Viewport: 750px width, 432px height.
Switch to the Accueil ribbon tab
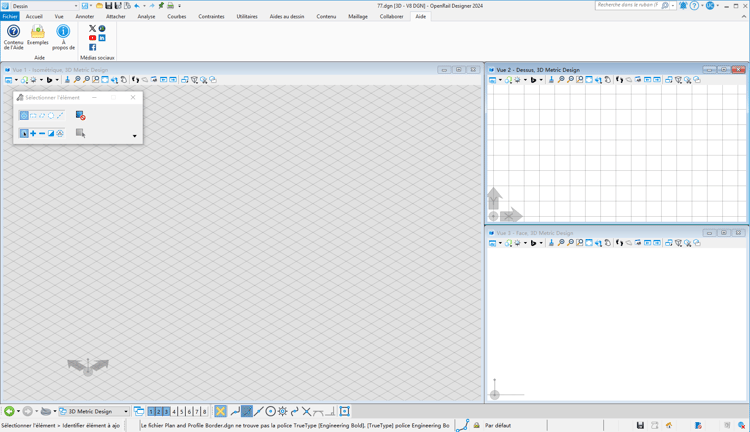pyautogui.click(x=34, y=16)
